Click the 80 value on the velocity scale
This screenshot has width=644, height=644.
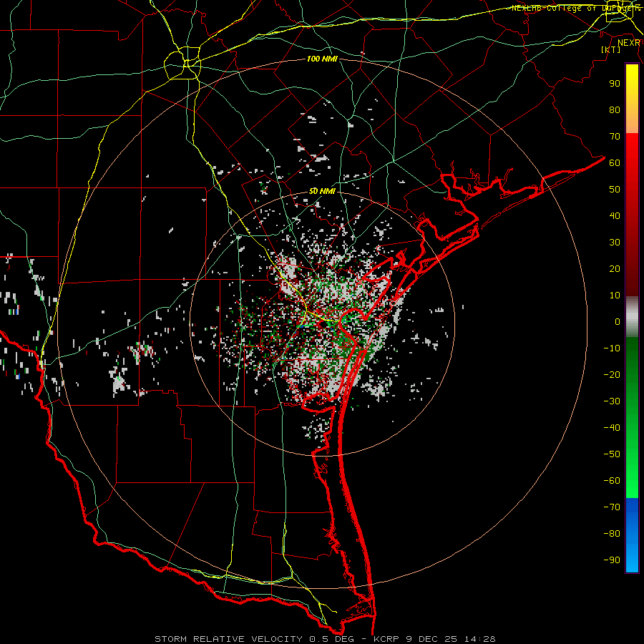pyautogui.click(x=615, y=110)
